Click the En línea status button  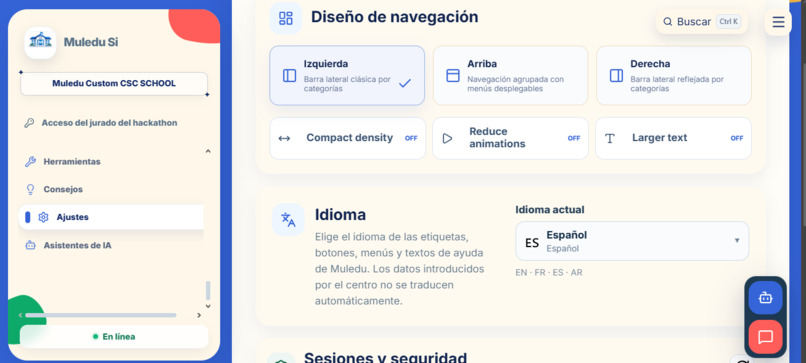(114, 337)
